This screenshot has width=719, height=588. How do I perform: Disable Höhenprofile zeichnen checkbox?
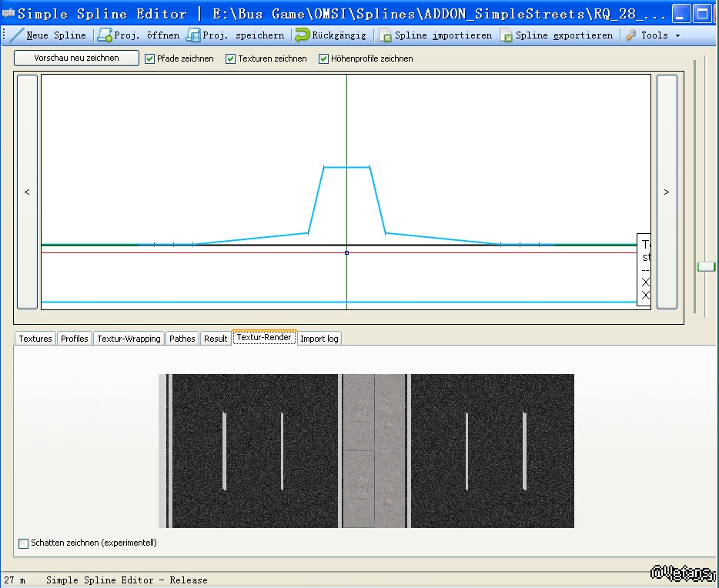click(324, 58)
